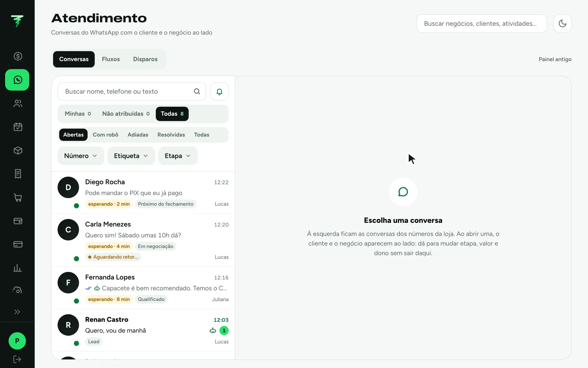
Task: Open Diego Rocha's conversation
Action: click(x=143, y=192)
